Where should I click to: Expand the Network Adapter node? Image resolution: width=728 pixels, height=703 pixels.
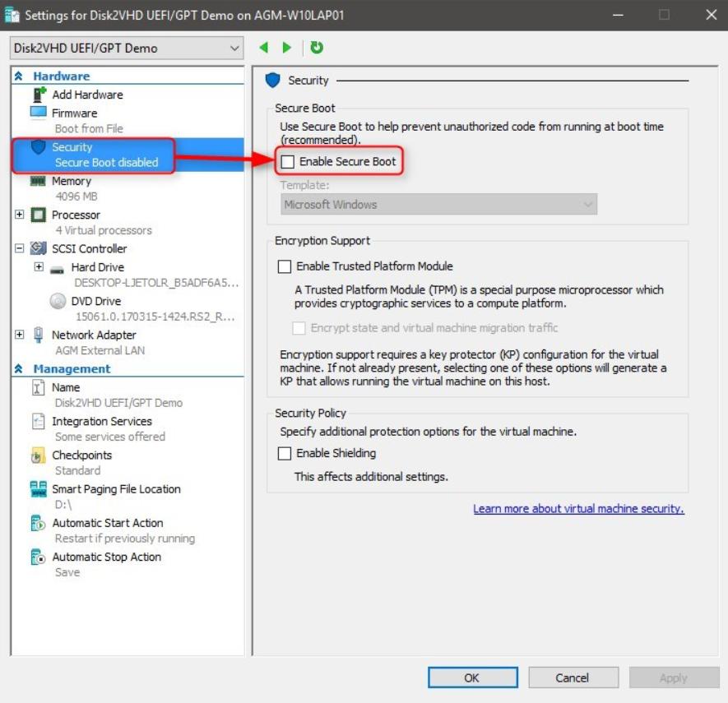(20, 335)
